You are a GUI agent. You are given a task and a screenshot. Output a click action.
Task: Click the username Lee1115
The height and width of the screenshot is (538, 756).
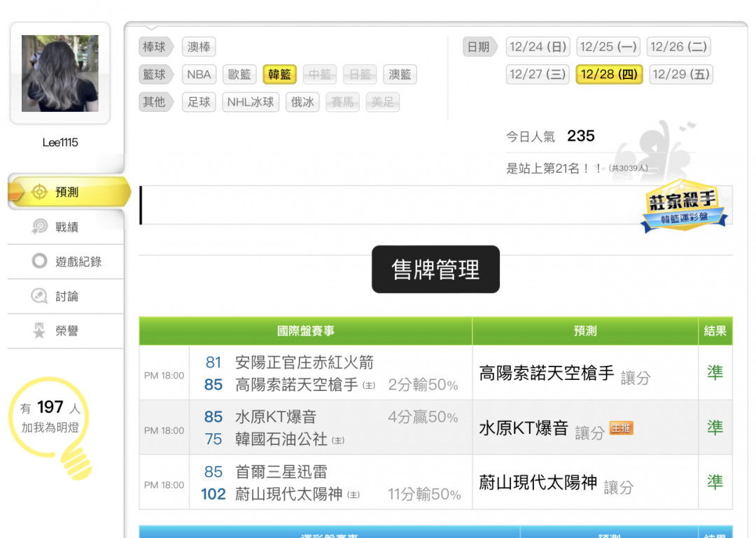point(60,142)
